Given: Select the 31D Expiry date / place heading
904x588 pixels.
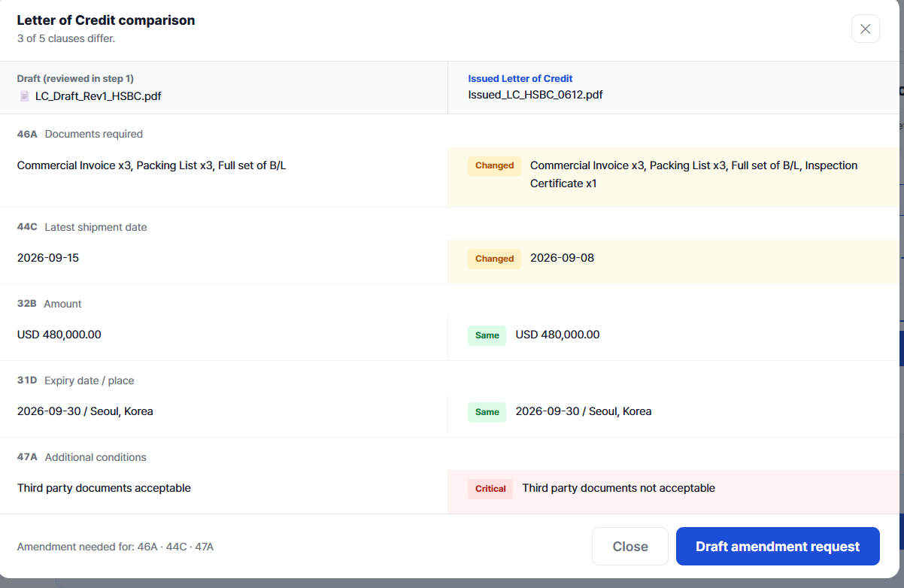Looking at the screenshot, I should [75, 380].
